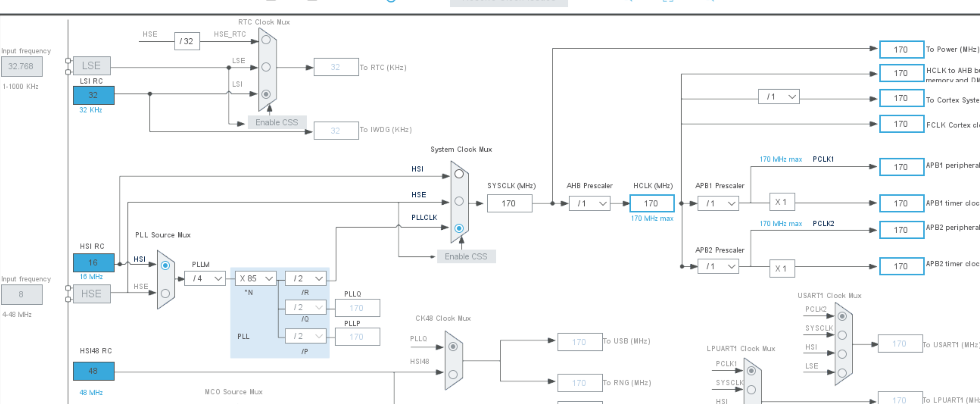Click the PLLQ output value box
This screenshot has height=404, width=980.
357,308
